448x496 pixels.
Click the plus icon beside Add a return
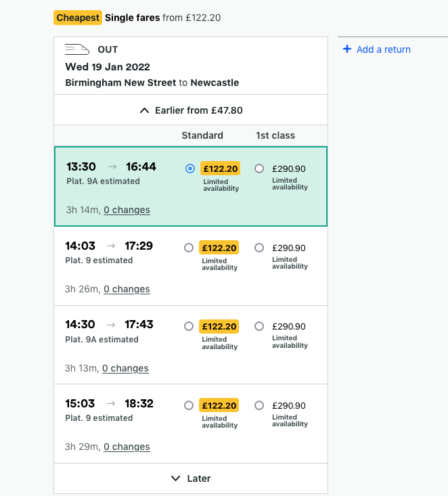pos(347,49)
